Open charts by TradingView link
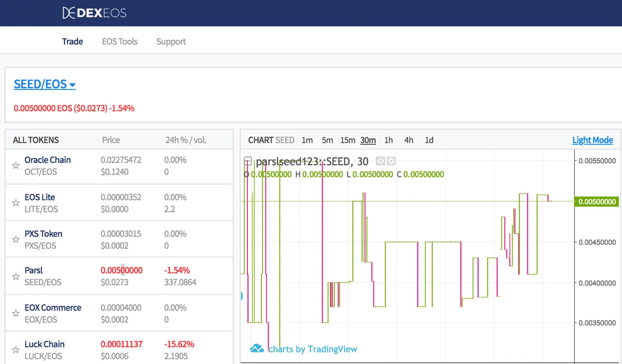The width and height of the screenshot is (622, 364). click(x=313, y=349)
